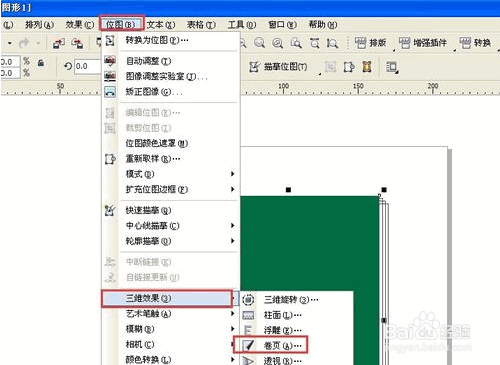The width and height of the screenshot is (500, 365).
Task: Click the 三维旋转 submenu icon
Action: point(248,300)
